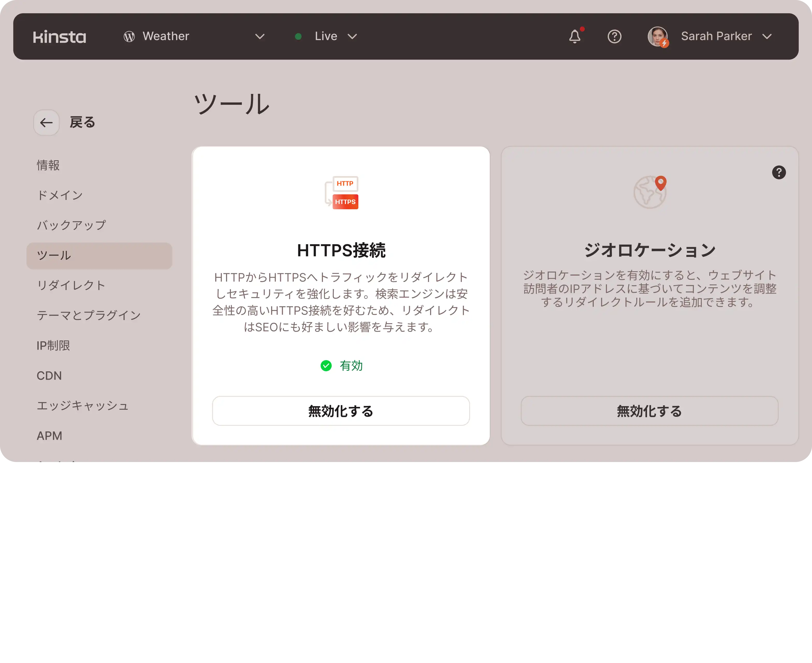Click the WordPress icon beside Weather

[x=129, y=37]
